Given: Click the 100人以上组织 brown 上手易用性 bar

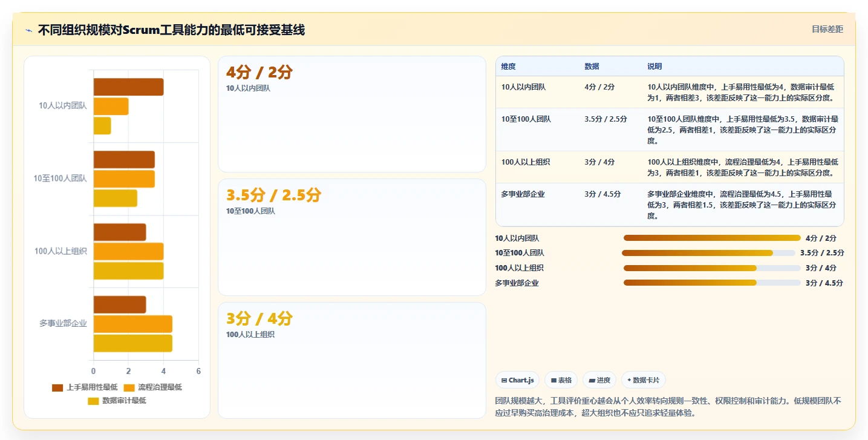Looking at the screenshot, I should pos(120,232).
